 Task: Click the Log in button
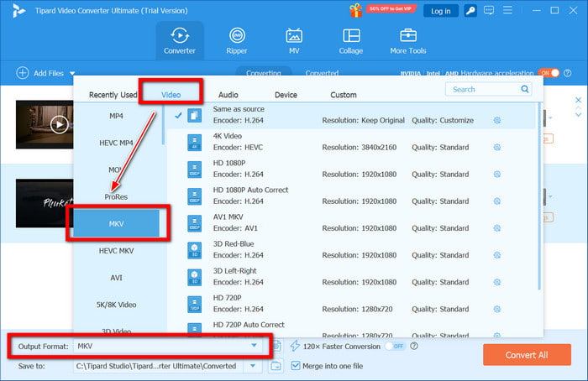[x=439, y=10]
